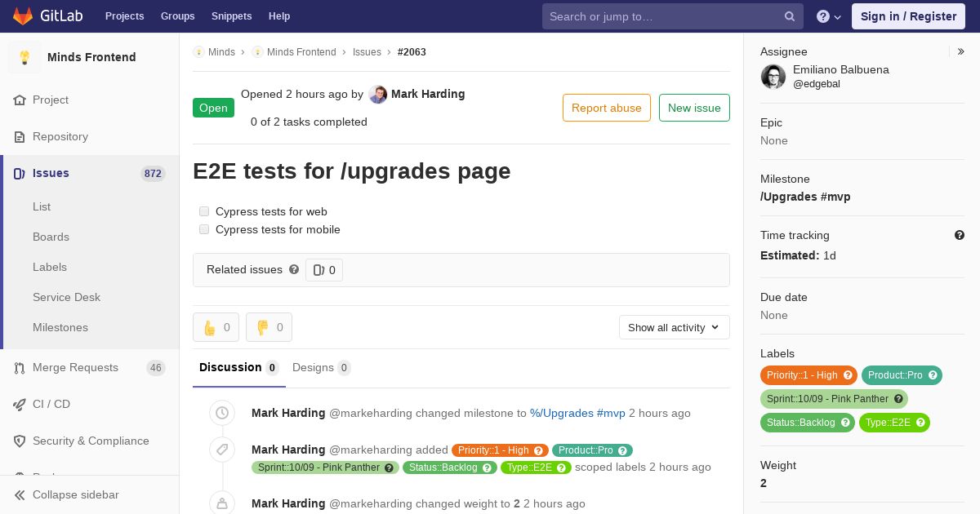Click the @edgebal assignee username
This screenshot has height=514, width=980.
point(817,84)
